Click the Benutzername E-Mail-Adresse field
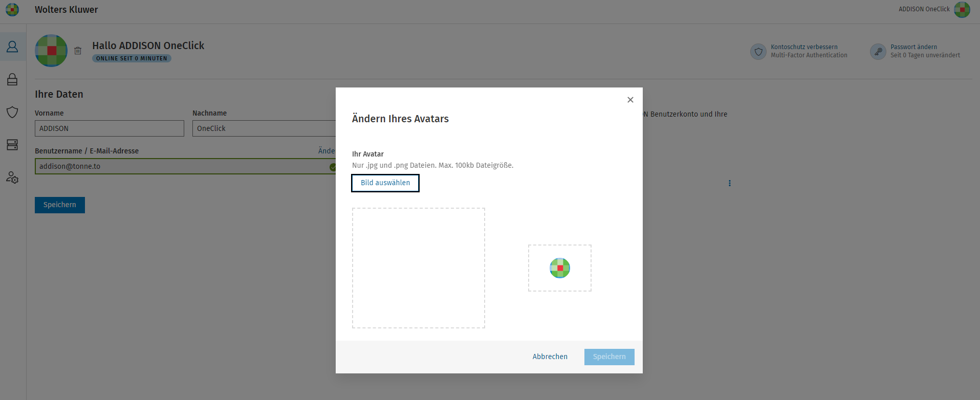980x400 pixels. (185, 166)
